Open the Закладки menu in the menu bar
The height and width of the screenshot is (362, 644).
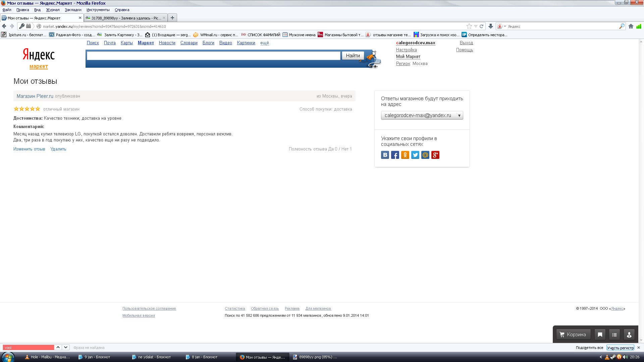pos(73,10)
